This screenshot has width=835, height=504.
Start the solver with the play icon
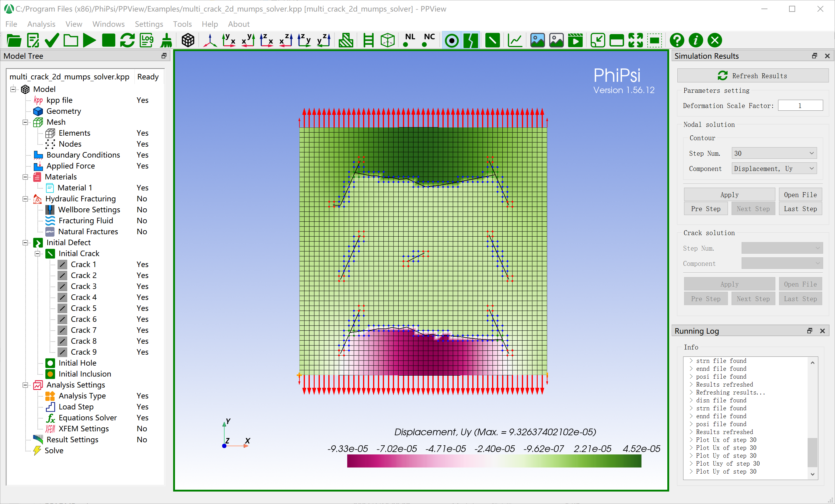(89, 40)
